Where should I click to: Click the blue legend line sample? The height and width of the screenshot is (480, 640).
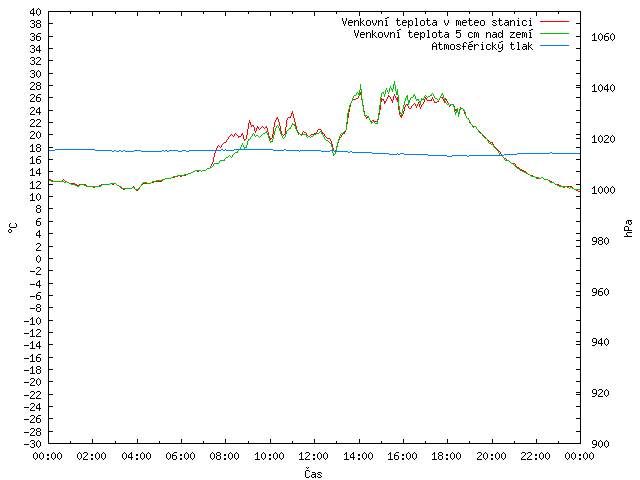click(x=554, y=46)
